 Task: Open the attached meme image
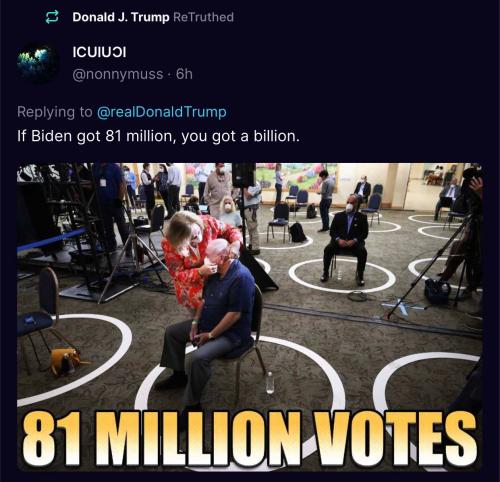(x=250, y=317)
